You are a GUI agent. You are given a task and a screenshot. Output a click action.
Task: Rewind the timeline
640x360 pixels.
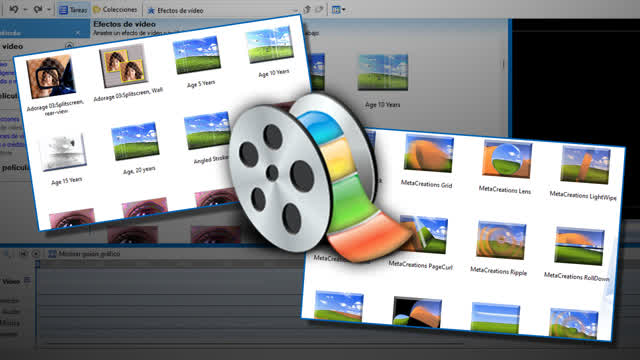click(23, 253)
